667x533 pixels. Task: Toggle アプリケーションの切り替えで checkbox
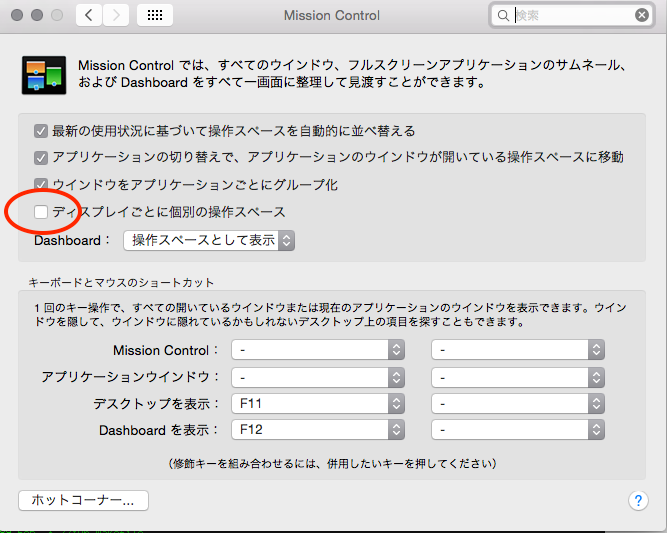[x=41, y=158]
